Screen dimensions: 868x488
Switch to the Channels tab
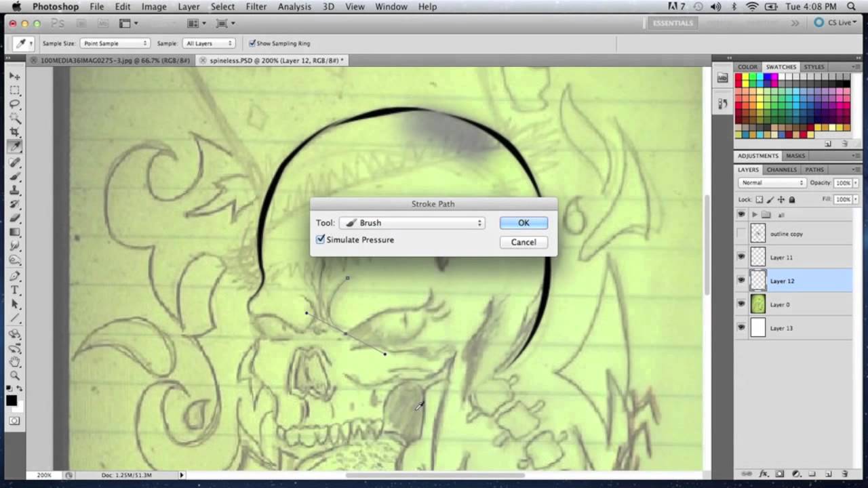781,169
